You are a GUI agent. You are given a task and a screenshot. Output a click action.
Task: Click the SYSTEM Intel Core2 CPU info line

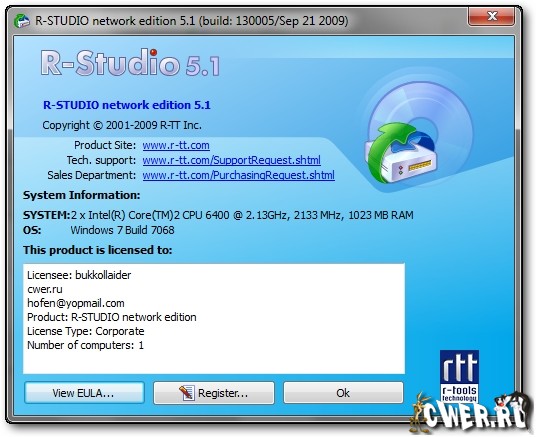[218, 215]
